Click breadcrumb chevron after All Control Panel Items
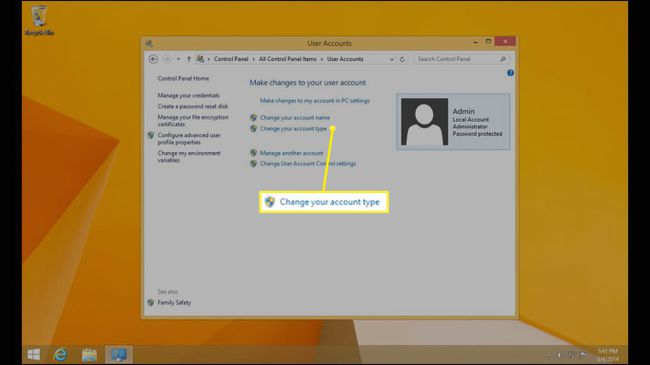The height and width of the screenshot is (365, 650). [x=322, y=59]
